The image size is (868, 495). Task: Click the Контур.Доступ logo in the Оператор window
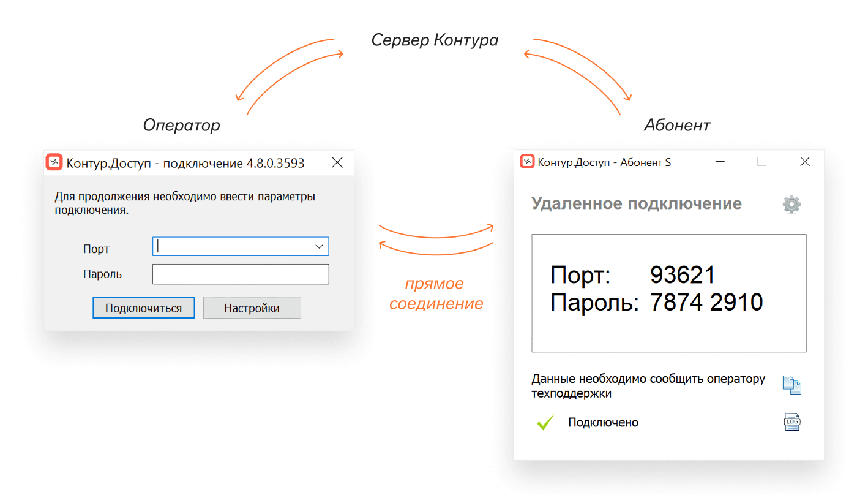coord(54,162)
